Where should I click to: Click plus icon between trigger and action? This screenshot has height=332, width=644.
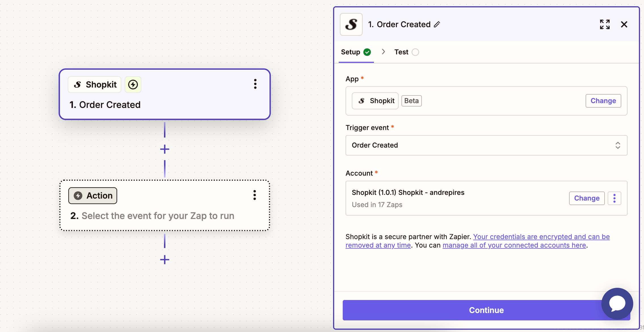click(165, 149)
